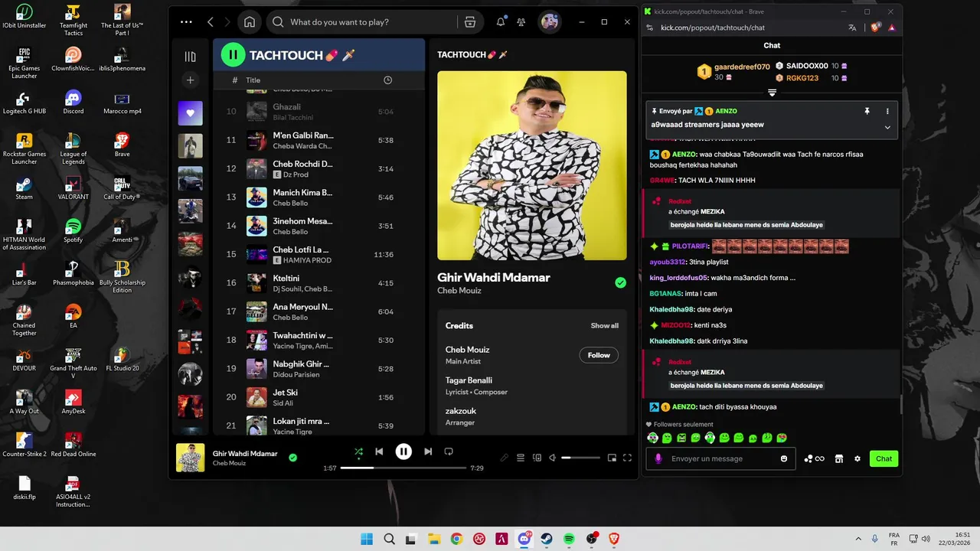Open Connect to a device
The image size is (980, 551).
click(x=537, y=458)
